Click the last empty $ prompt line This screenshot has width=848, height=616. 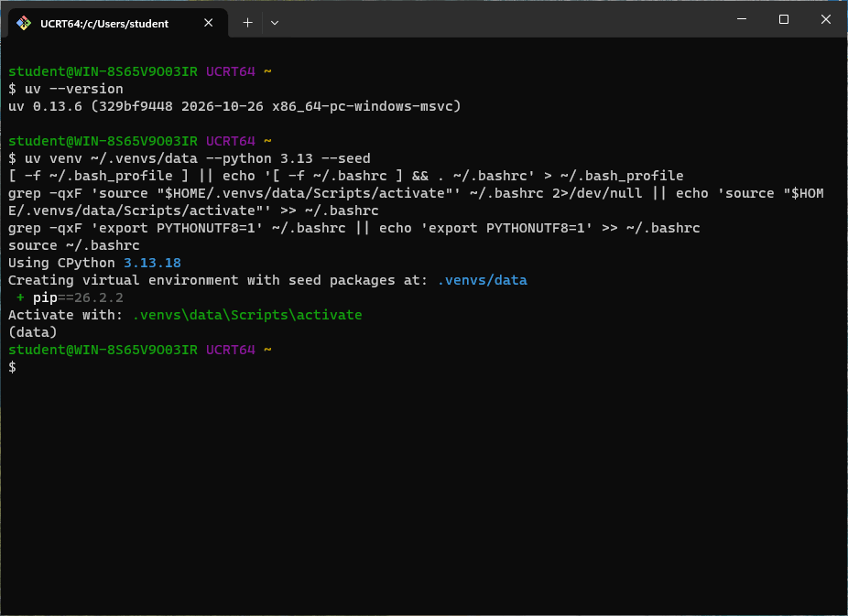(x=13, y=367)
